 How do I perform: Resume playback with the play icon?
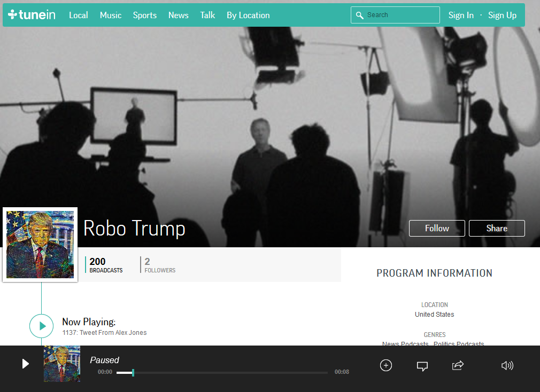coord(25,364)
